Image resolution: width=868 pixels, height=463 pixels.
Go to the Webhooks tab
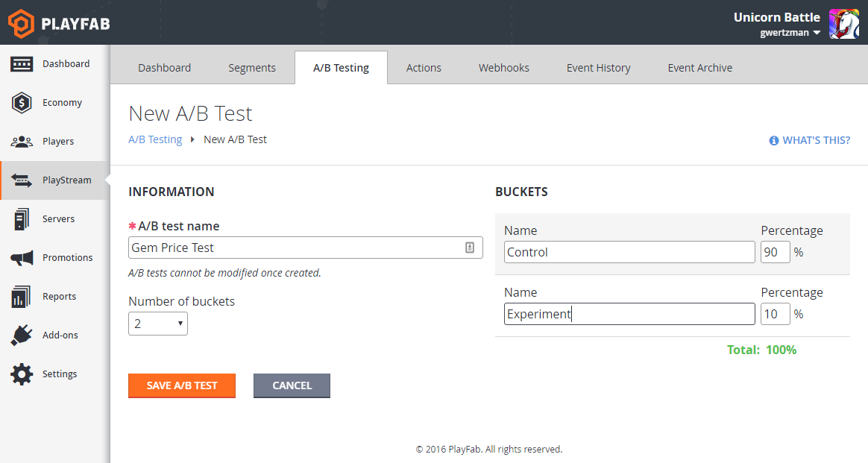[504, 68]
